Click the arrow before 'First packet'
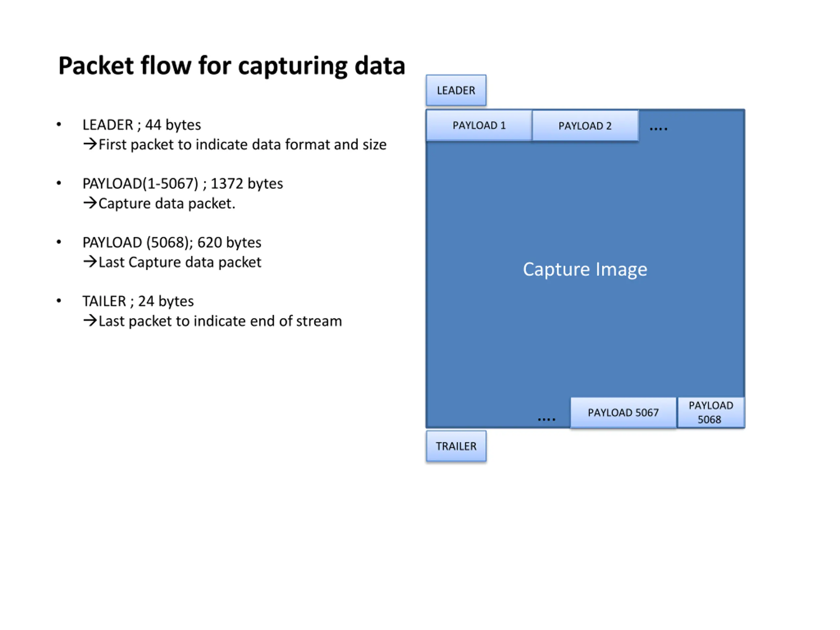 (x=90, y=144)
